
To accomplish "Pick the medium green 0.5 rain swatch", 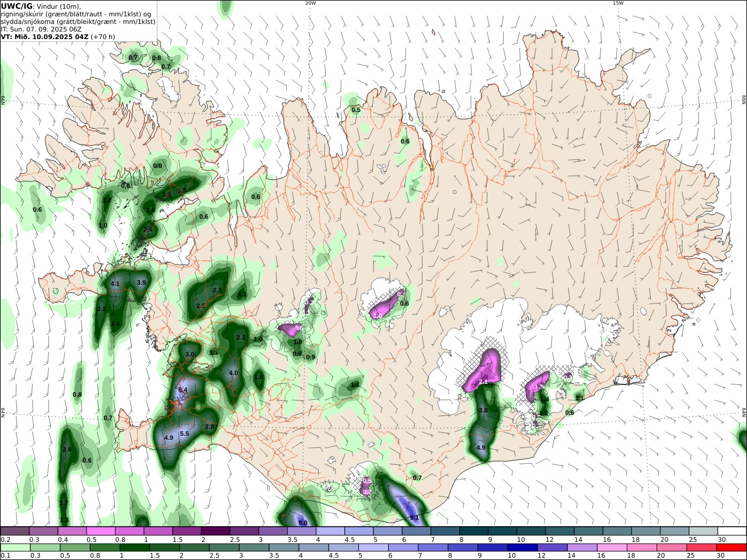I will click(x=75, y=548).
